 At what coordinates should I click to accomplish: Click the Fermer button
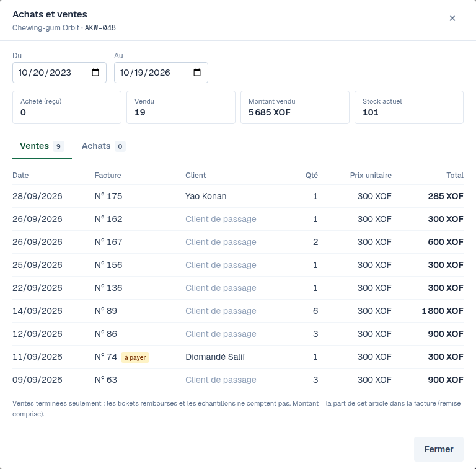439,449
